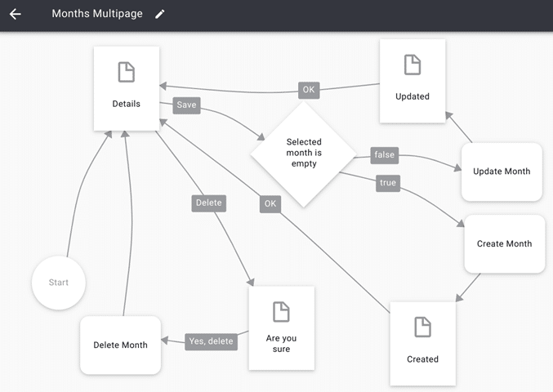Click the OK label from Updated page
This screenshot has height=392, width=553.
tap(309, 91)
